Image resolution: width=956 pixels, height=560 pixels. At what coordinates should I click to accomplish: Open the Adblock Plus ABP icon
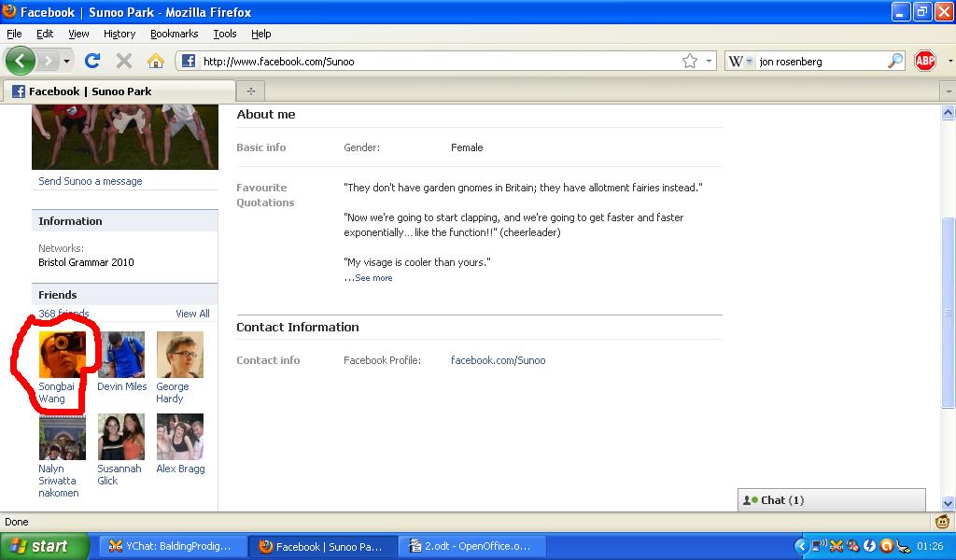pyautogui.click(x=924, y=61)
